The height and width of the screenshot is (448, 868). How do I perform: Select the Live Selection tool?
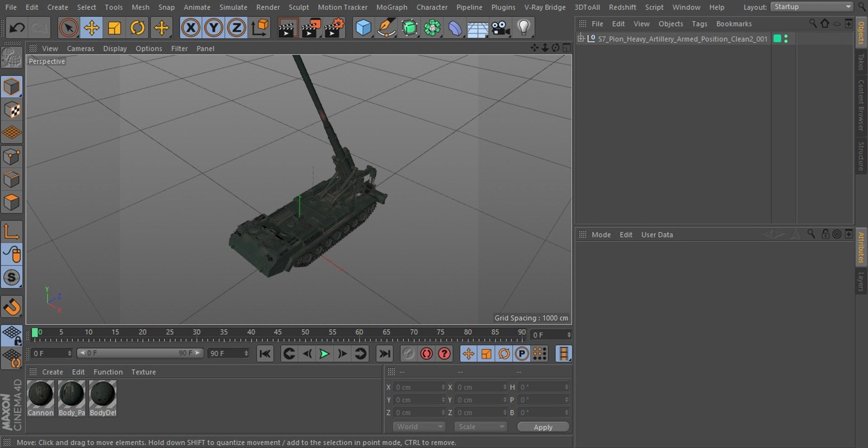68,28
